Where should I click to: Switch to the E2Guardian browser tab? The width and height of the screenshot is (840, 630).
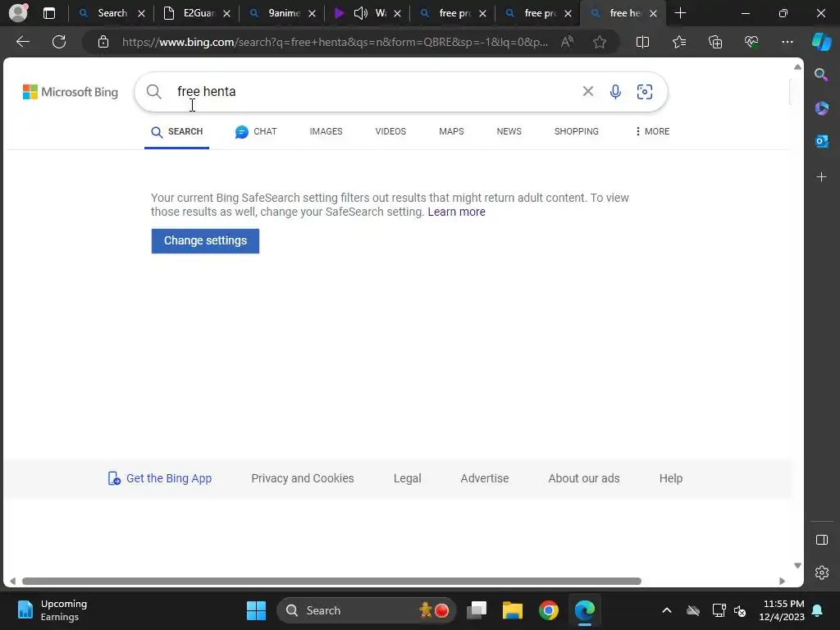pyautogui.click(x=197, y=13)
